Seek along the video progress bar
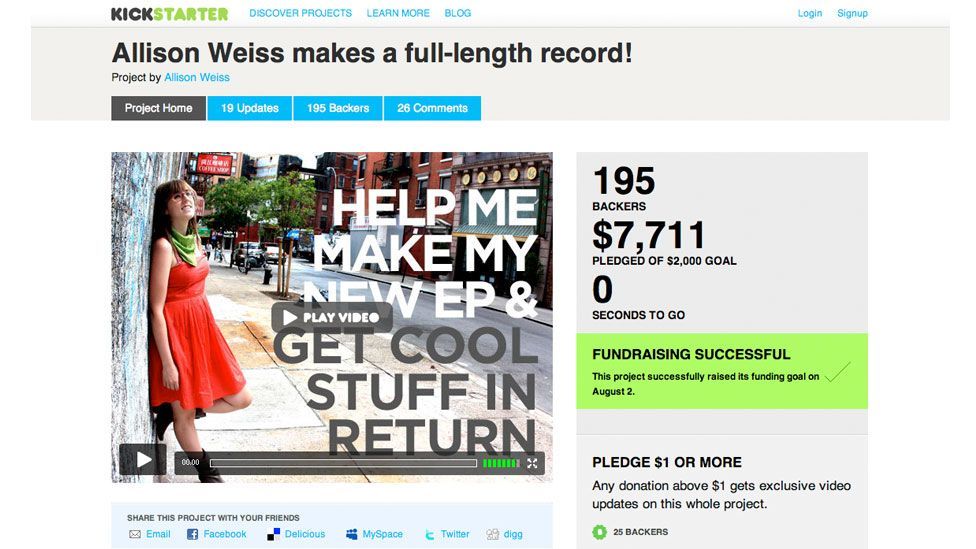 coord(344,463)
